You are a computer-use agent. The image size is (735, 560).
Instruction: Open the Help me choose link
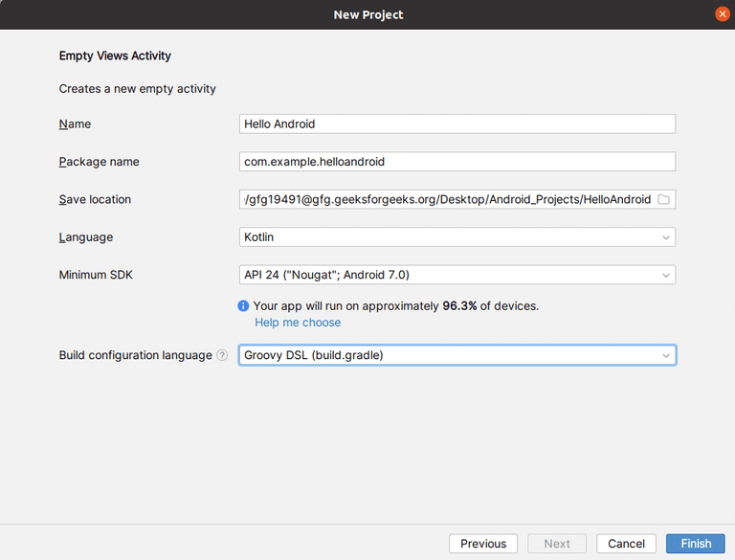(x=298, y=323)
